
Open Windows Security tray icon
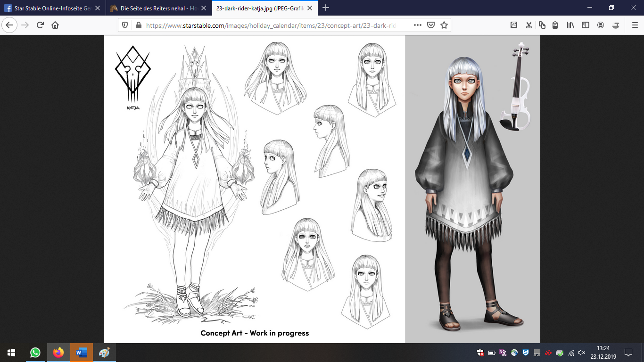tap(480, 353)
